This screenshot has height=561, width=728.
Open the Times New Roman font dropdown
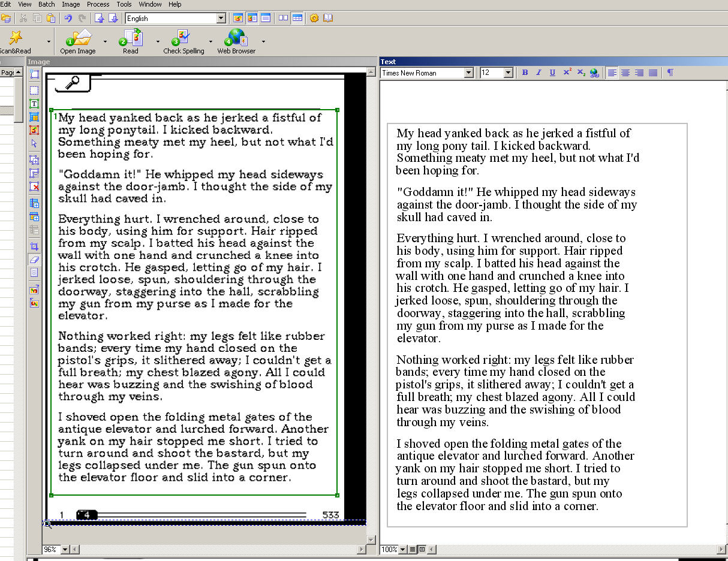click(x=468, y=73)
